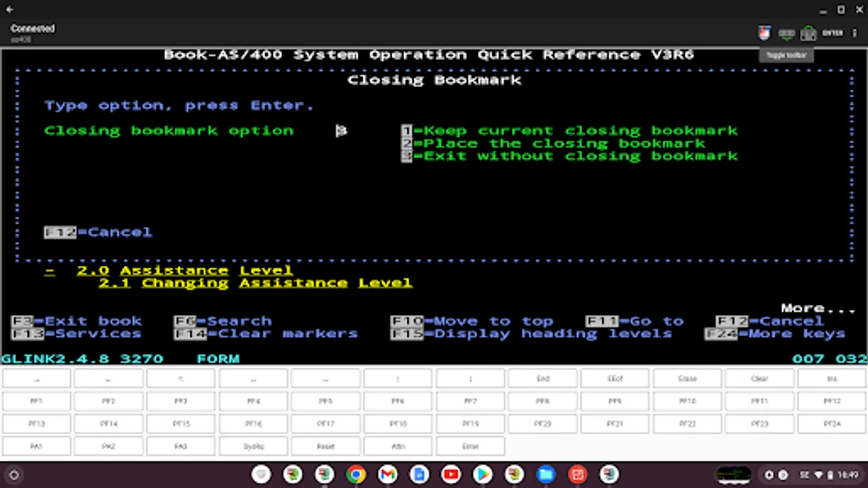Open YouTube from the shelf

coord(450,475)
